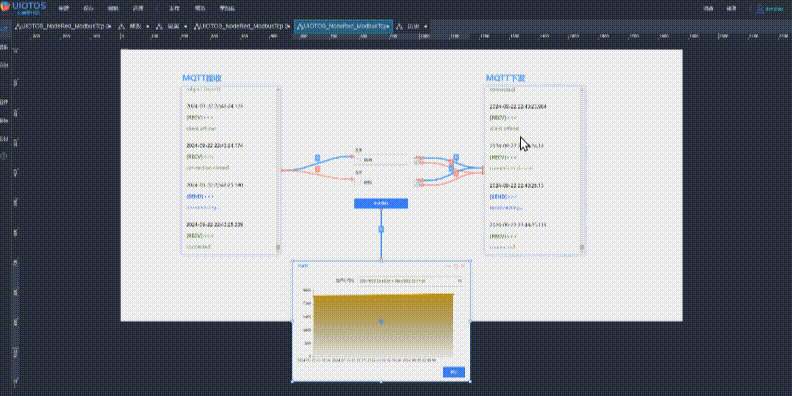The image size is (792, 396).
Task: Click the question mark help icon in the left sidebar
Action: (x=4, y=156)
